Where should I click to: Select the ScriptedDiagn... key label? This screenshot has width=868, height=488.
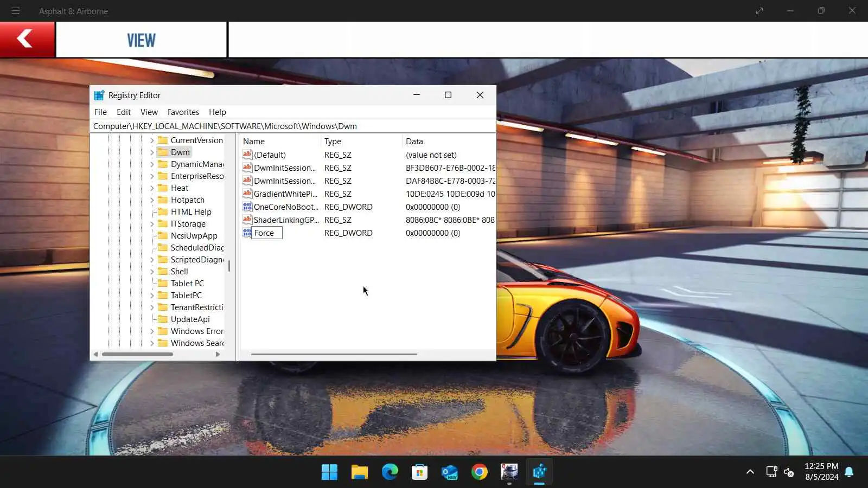coord(197,260)
